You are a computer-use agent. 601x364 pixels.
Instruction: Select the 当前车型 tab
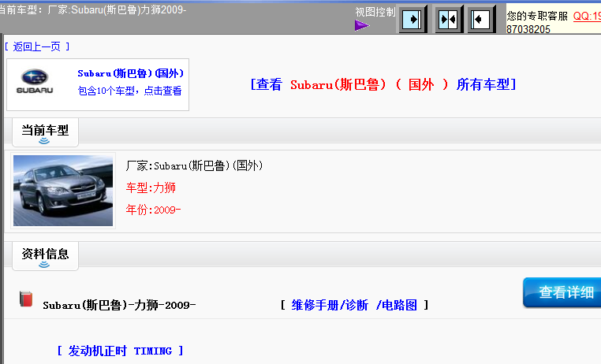pos(45,132)
